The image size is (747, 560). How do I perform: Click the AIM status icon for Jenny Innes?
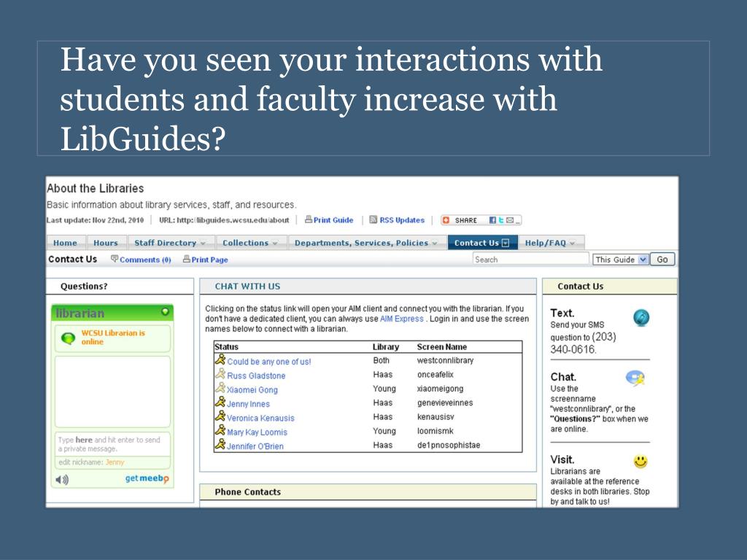(220, 402)
